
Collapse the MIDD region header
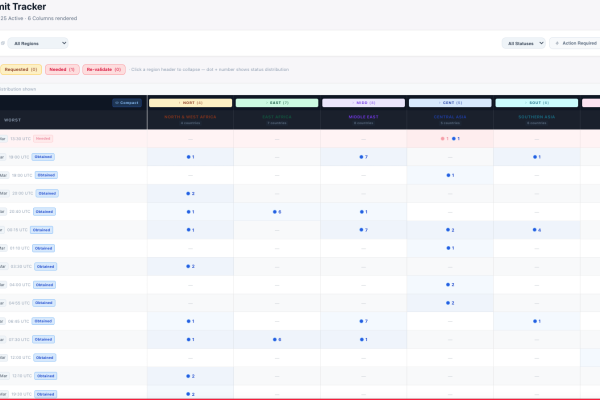[x=364, y=102]
